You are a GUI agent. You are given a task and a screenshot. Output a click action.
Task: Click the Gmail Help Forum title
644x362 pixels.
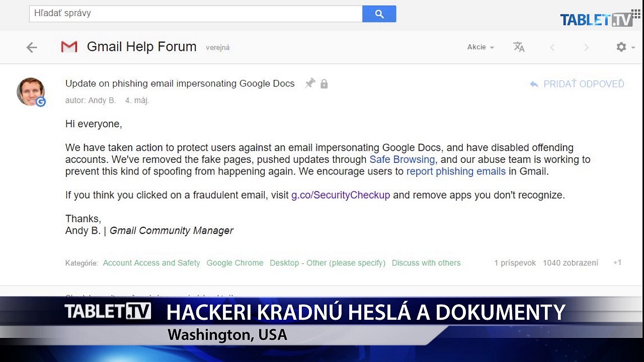142,47
